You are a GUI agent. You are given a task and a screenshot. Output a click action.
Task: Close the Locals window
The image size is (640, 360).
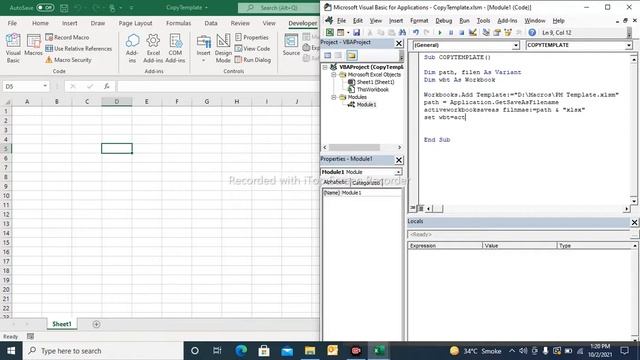tap(634, 222)
